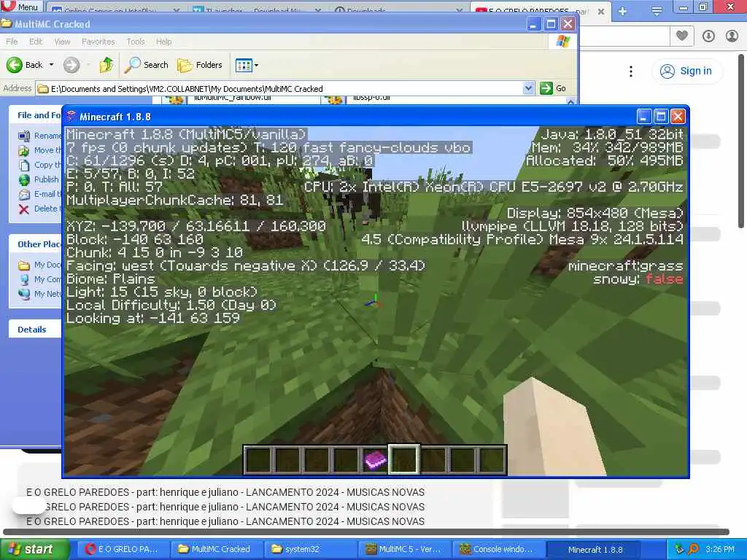Open the Help menu in Explorer
Screen dimensions: 747x560
pos(163,42)
